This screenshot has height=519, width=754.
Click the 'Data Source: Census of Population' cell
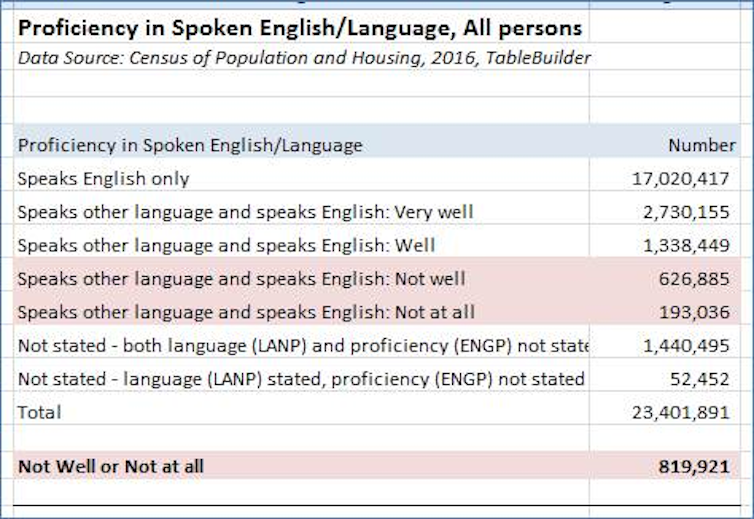[300, 58]
